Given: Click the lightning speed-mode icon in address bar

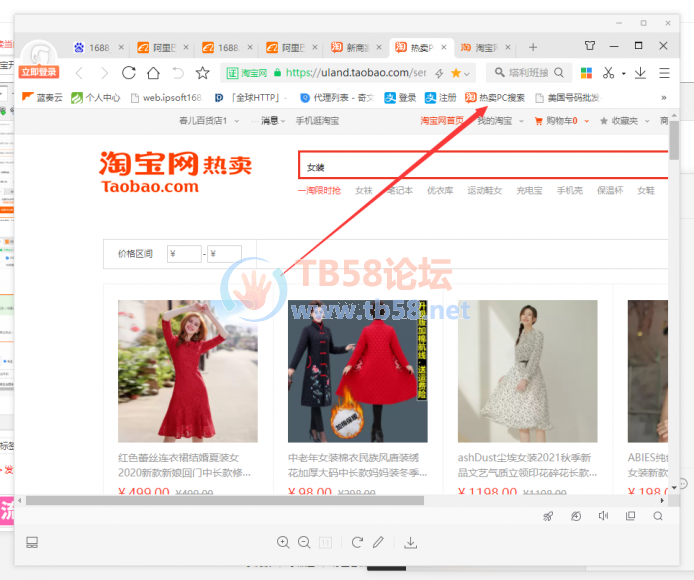Looking at the screenshot, I should (x=439, y=73).
